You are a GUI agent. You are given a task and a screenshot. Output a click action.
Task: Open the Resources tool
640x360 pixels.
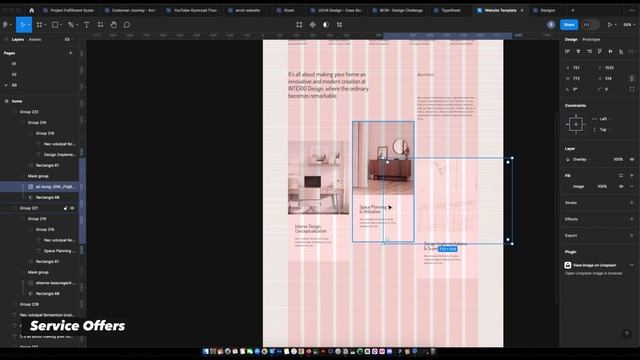point(100,25)
